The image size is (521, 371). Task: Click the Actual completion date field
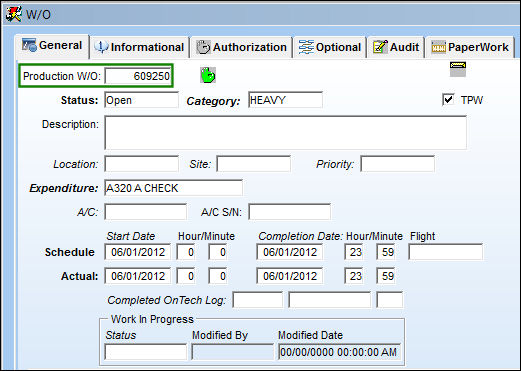290,276
